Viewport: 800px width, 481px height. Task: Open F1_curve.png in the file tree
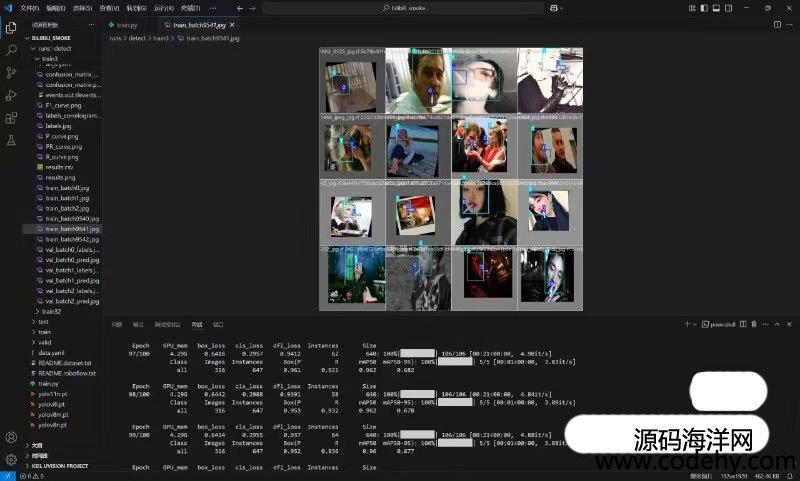[61, 105]
